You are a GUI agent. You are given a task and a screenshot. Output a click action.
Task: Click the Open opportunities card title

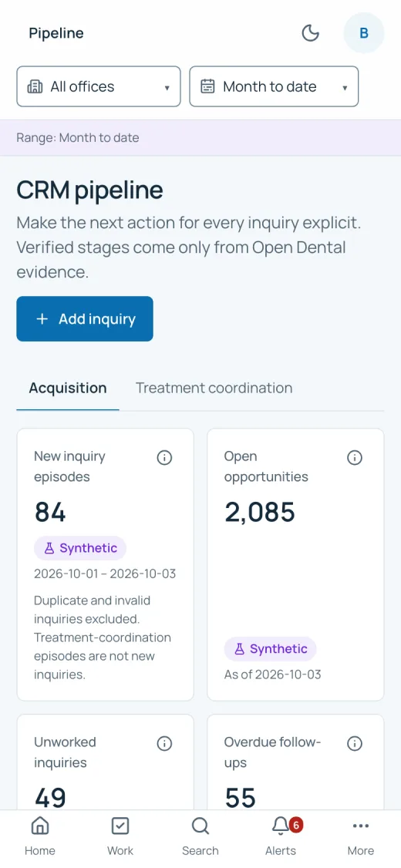click(266, 466)
